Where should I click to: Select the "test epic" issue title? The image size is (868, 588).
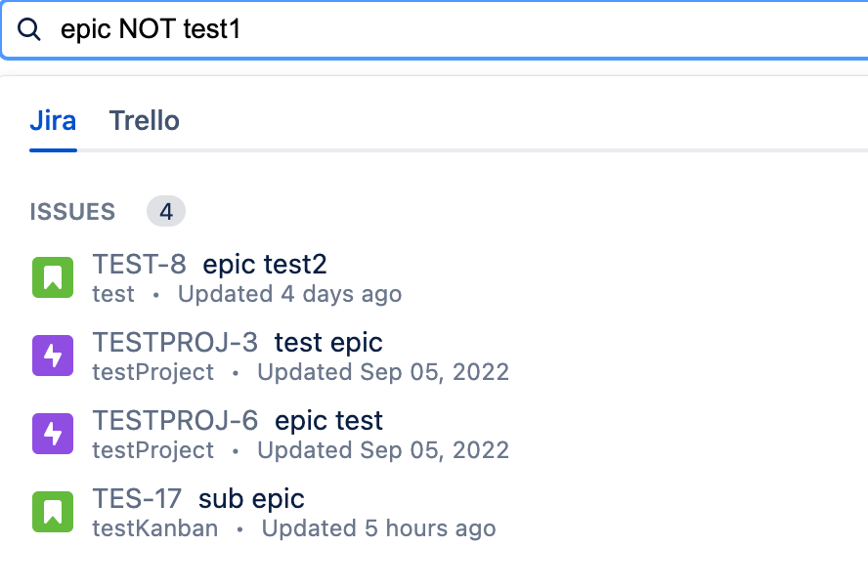(x=328, y=342)
